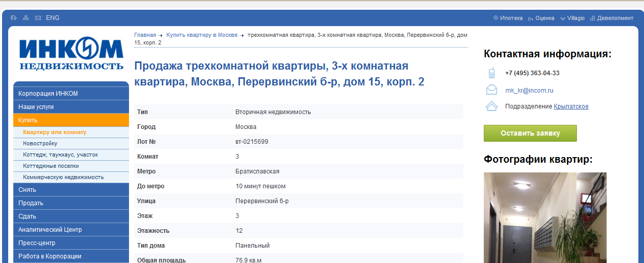Open Купить квартиру в Москве breadcrumb
The width and height of the screenshot is (644, 263).
[202, 35]
